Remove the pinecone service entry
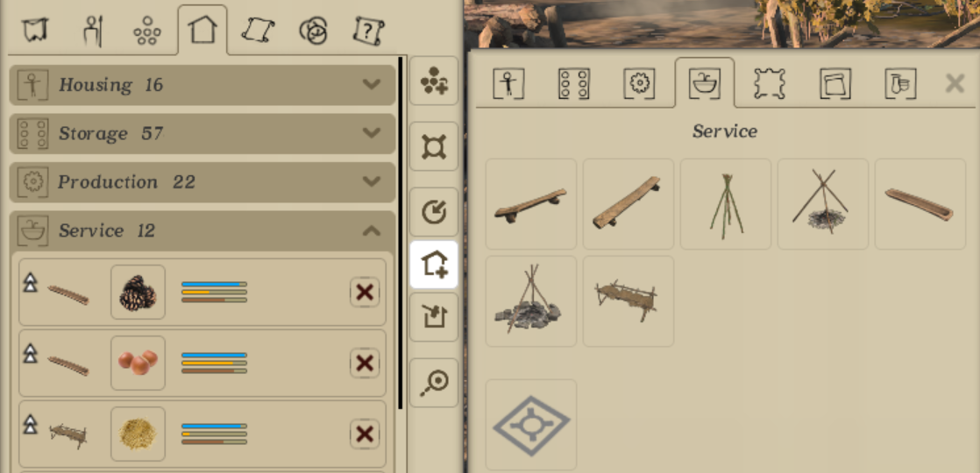The image size is (980, 473). (365, 292)
